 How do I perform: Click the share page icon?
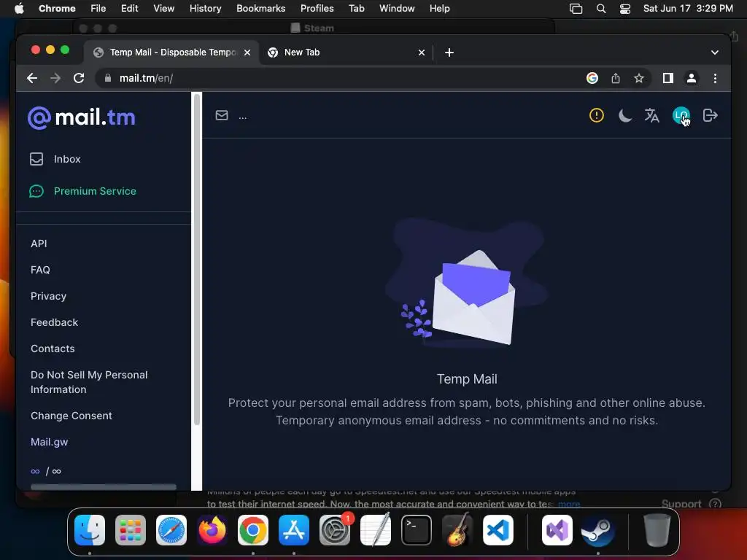tap(616, 78)
